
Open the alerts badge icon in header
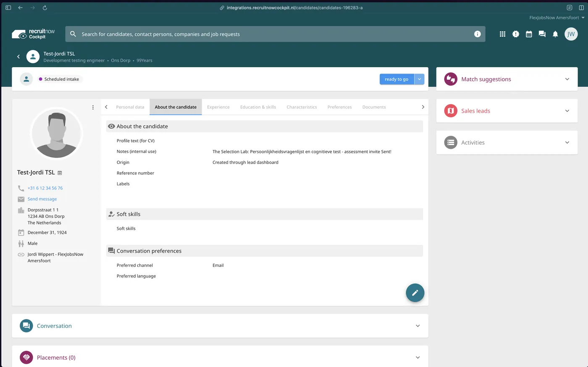click(x=516, y=34)
